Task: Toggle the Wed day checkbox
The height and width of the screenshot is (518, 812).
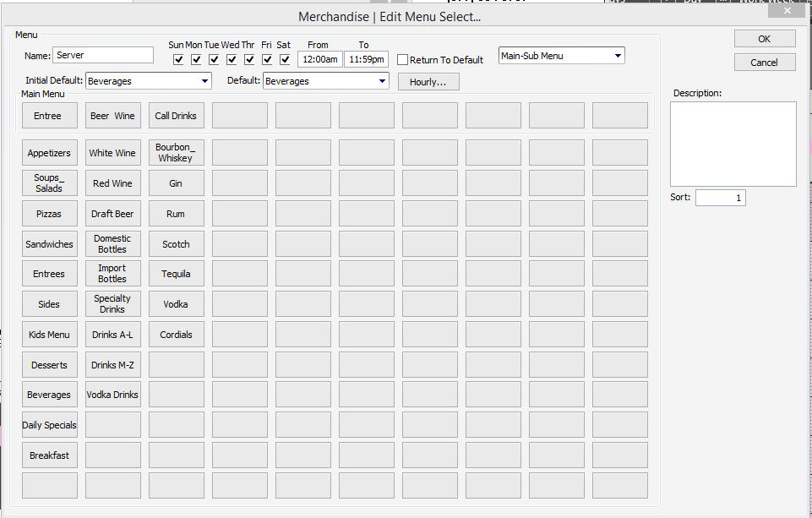Action: 232,59
